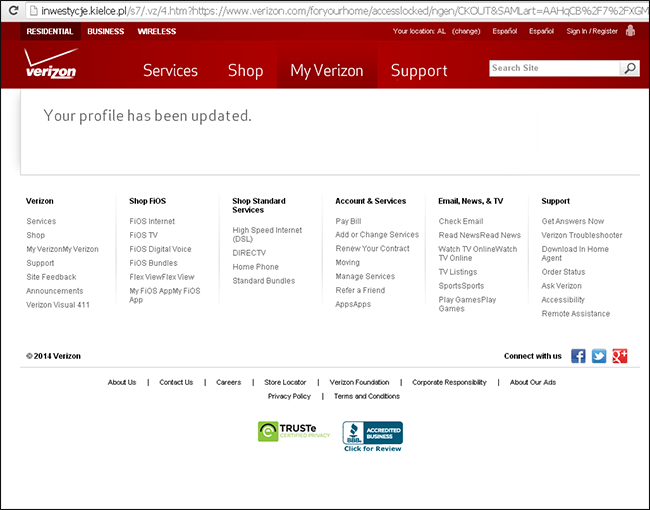This screenshot has height=510, width=650.
Task: Click the Careers footer link
Action: point(228,382)
